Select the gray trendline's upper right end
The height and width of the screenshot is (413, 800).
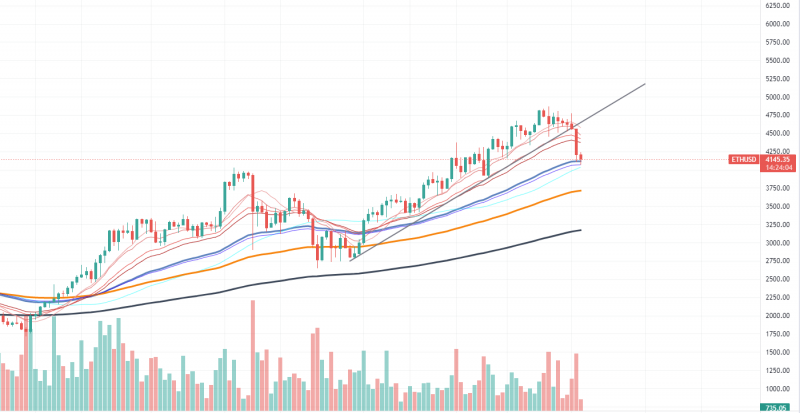click(645, 83)
